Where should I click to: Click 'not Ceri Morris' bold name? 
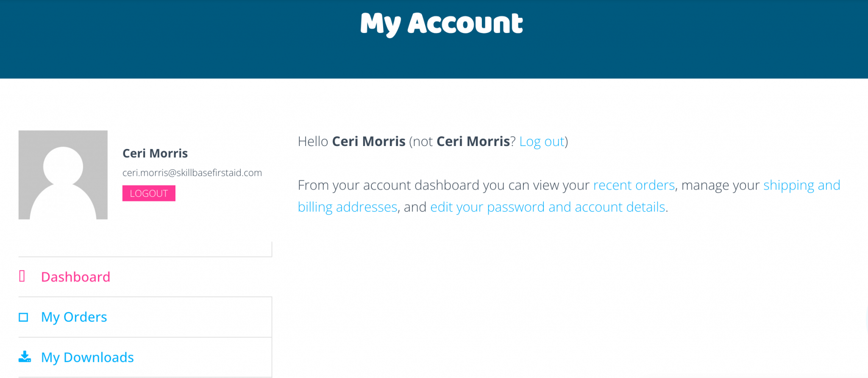(473, 141)
